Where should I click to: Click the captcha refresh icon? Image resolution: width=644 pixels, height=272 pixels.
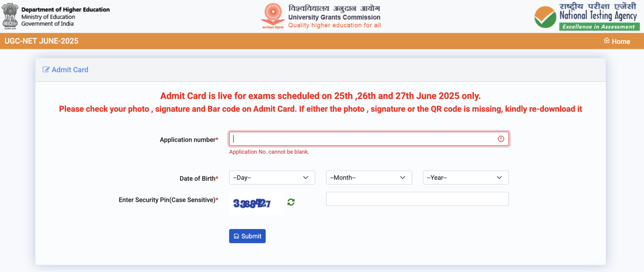[291, 202]
